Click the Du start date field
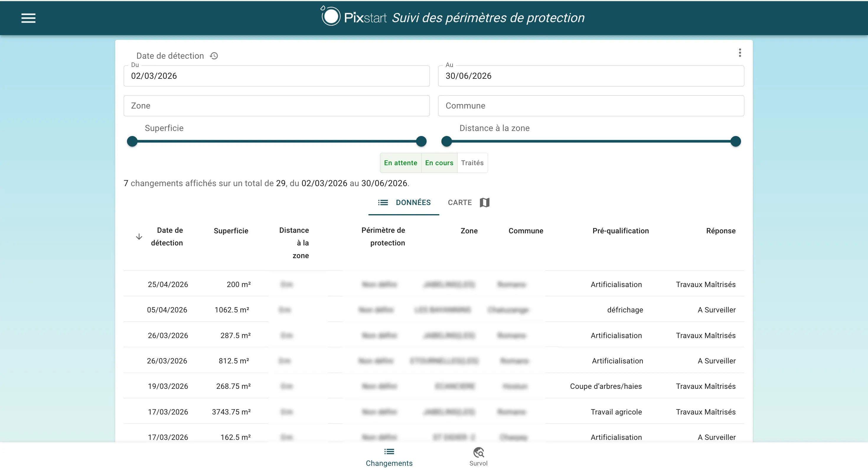The image size is (868, 472). [x=277, y=76]
